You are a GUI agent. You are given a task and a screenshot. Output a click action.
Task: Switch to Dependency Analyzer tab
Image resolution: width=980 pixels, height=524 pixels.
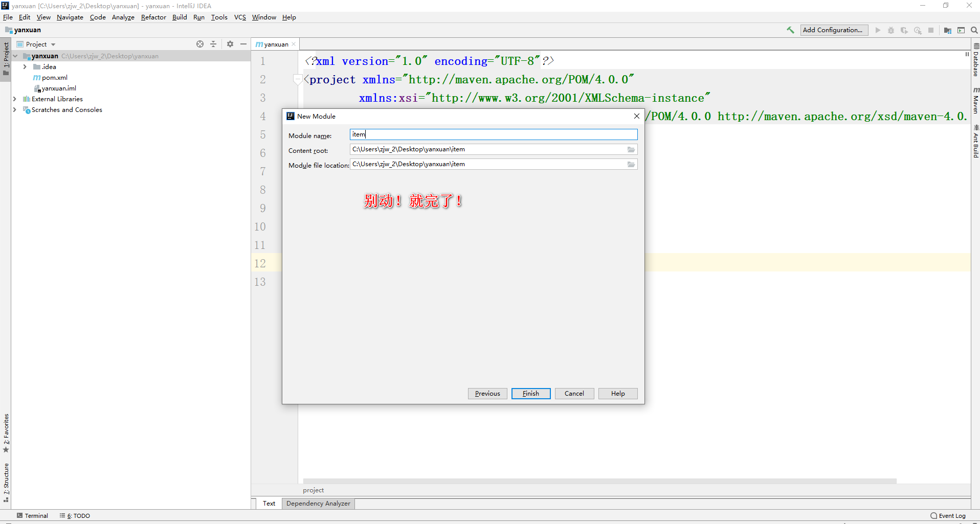pos(318,504)
